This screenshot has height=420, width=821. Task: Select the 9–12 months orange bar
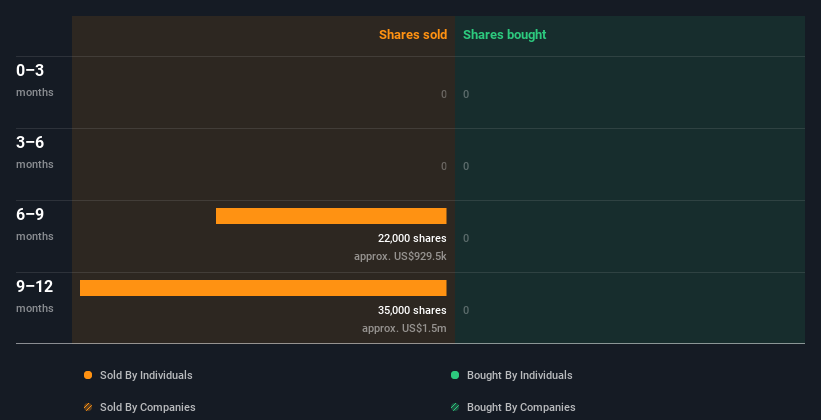(263, 288)
